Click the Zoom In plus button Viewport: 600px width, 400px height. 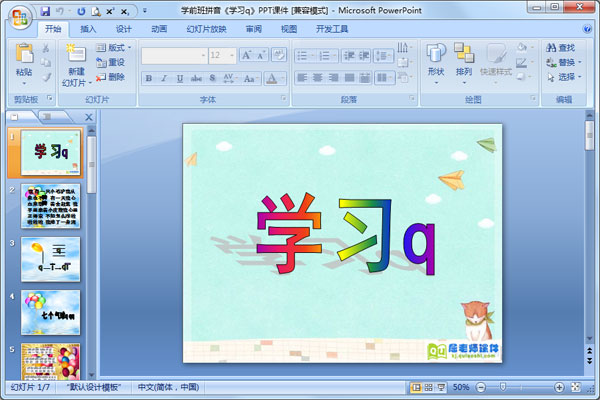point(559,387)
